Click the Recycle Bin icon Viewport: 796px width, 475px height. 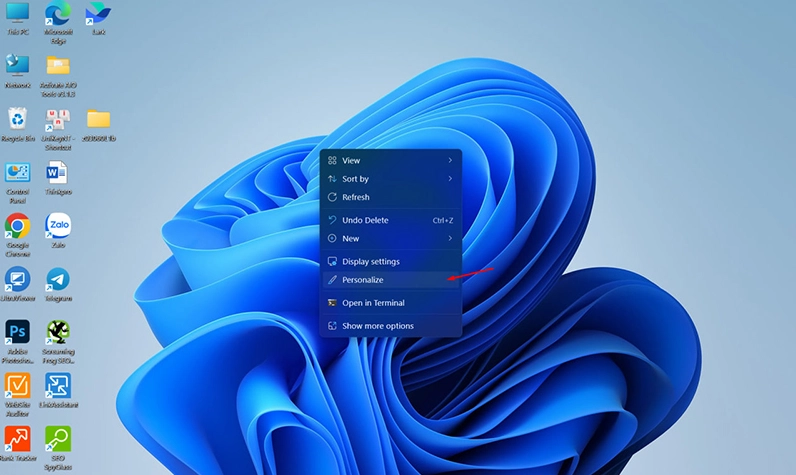(18, 121)
